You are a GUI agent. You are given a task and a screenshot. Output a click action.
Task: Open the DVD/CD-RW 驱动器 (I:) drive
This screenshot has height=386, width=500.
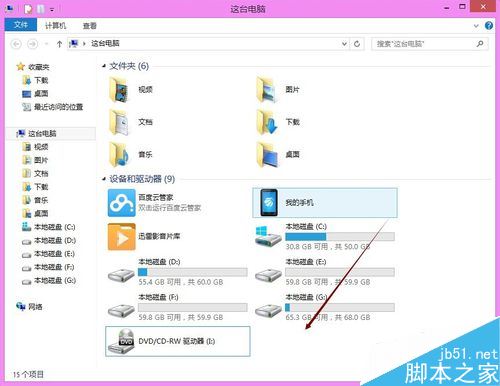point(178,341)
